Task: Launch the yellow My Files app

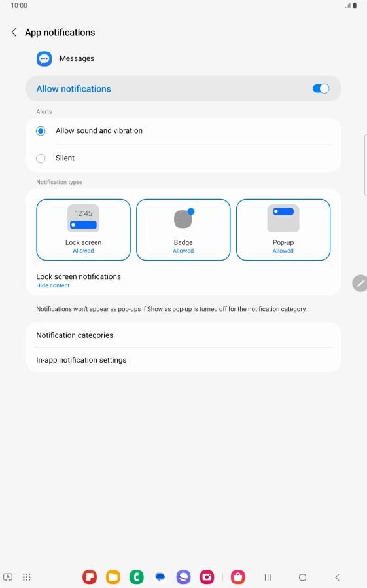Action: click(113, 577)
